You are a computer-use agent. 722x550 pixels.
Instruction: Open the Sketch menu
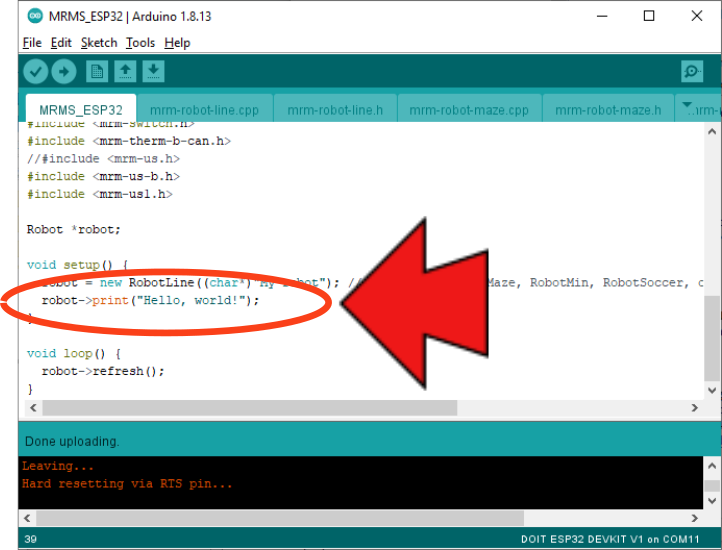click(99, 43)
